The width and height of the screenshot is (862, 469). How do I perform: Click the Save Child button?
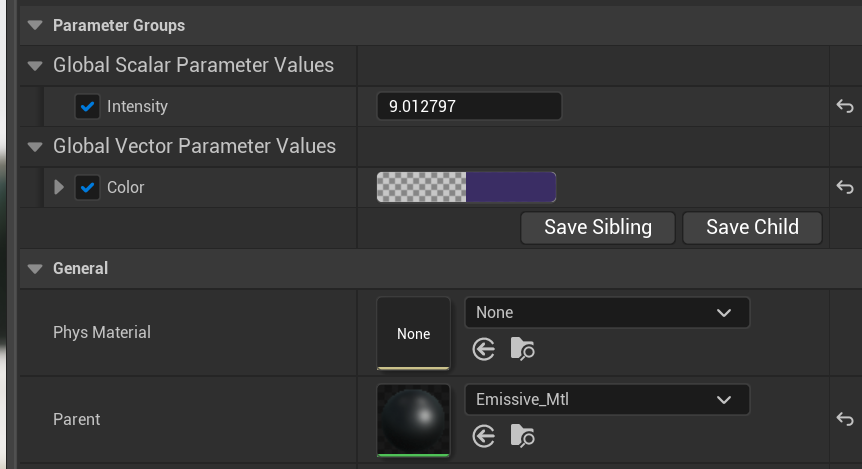pos(752,227)
